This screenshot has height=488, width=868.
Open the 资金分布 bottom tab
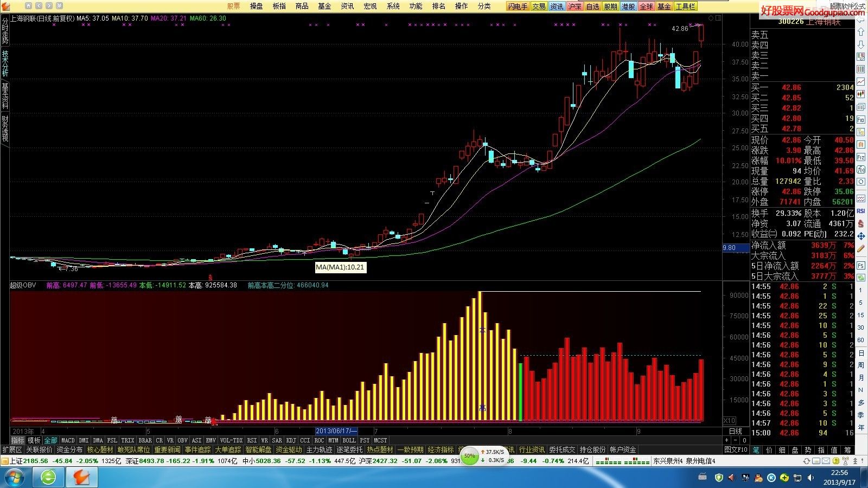69,450
